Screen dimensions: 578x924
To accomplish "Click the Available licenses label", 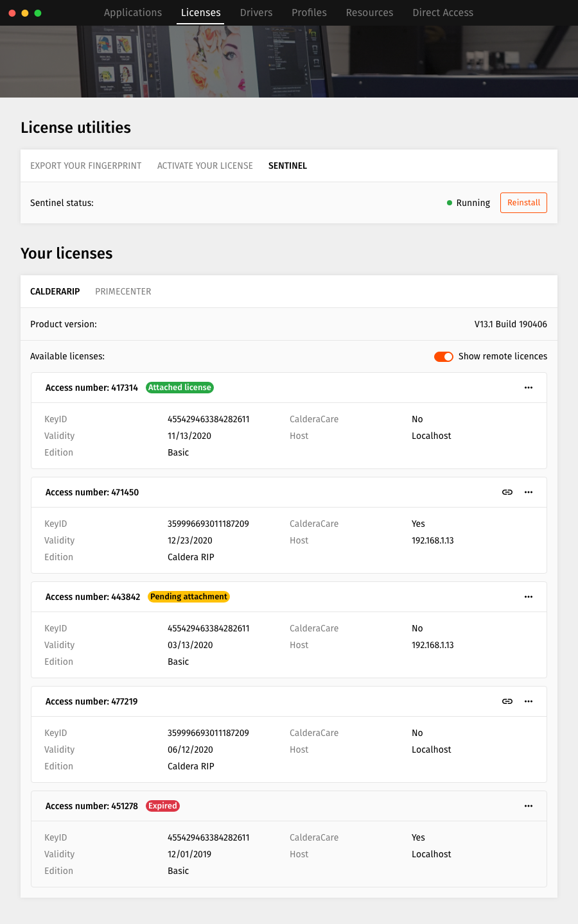I will click(67, 356).
